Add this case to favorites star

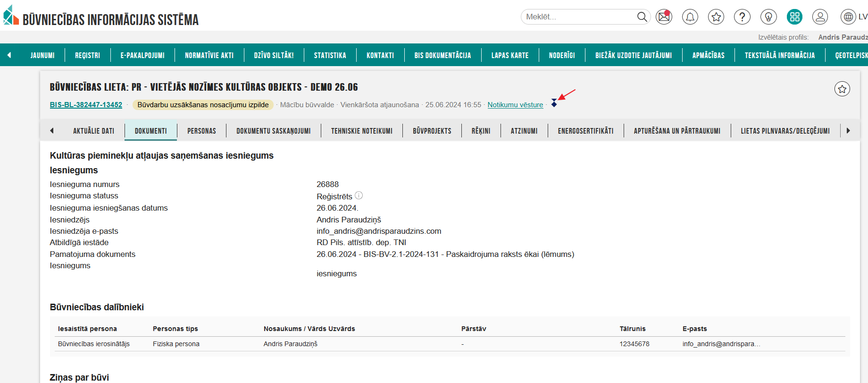[x=842, y=89]
